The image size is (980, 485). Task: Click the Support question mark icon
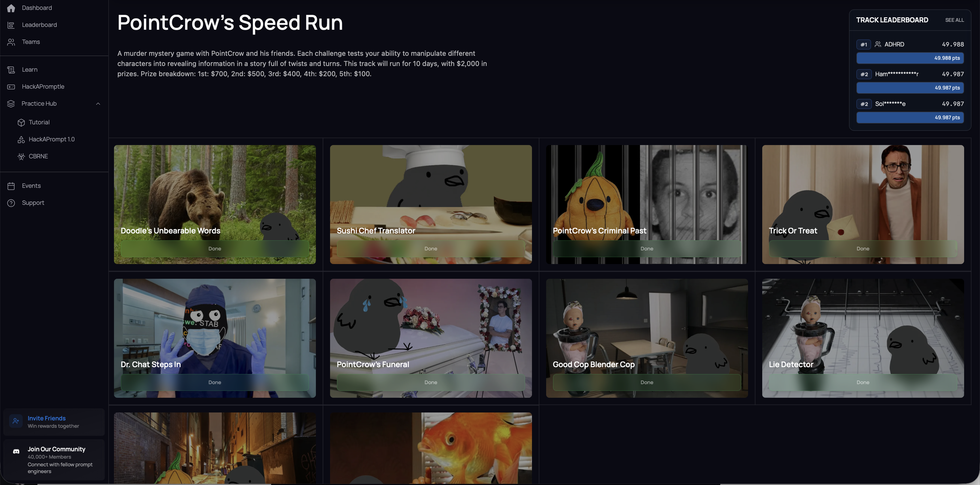tap(11, 203)
